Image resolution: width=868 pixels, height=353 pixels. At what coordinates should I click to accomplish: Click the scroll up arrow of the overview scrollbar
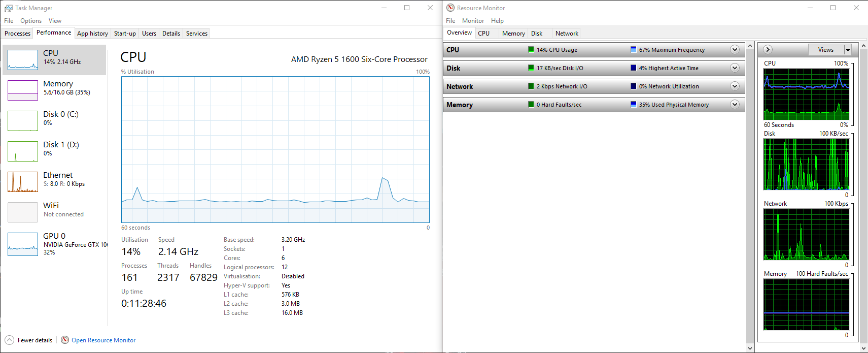point(750,46)
